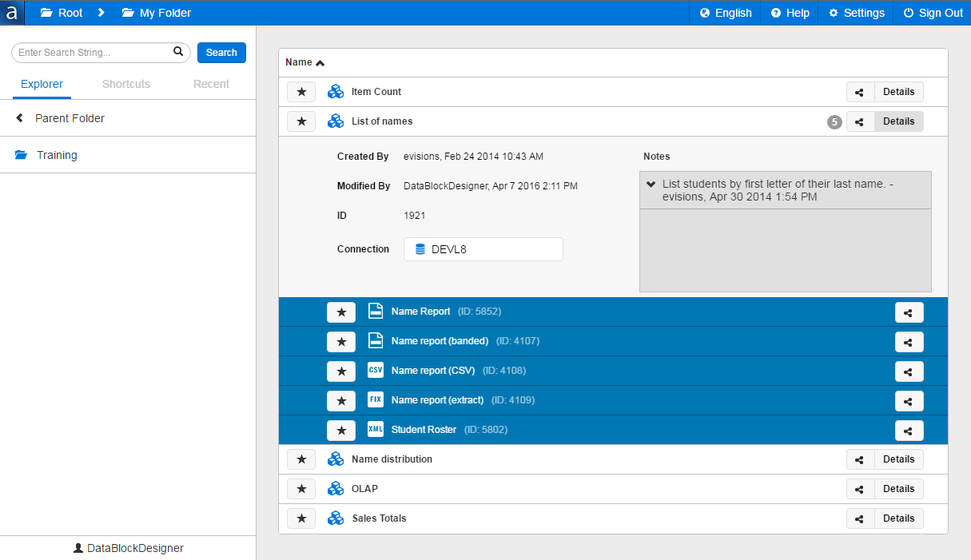Share the Name Report
971x560 pixels.
pos(909,312)
